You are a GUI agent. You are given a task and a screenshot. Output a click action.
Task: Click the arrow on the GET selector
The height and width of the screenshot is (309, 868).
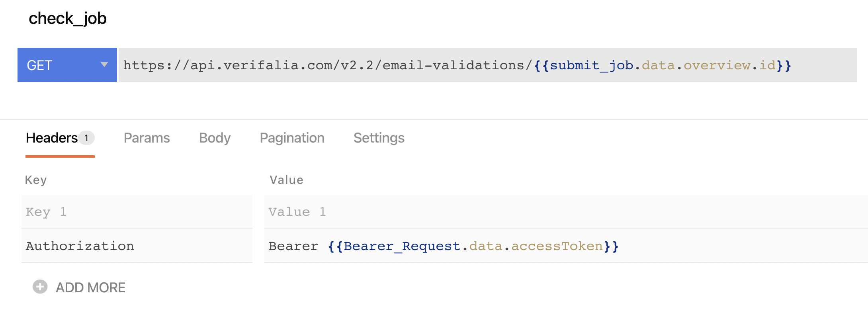pyautogui.click(x=104, y=65)
